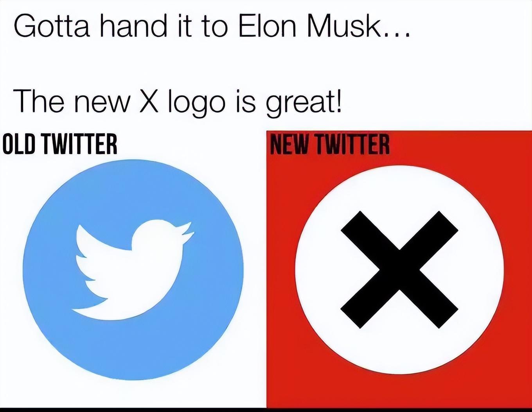Viewport: 532px width, 412px height.
Task: Click the black X logo mark
Action: point(399,270)
